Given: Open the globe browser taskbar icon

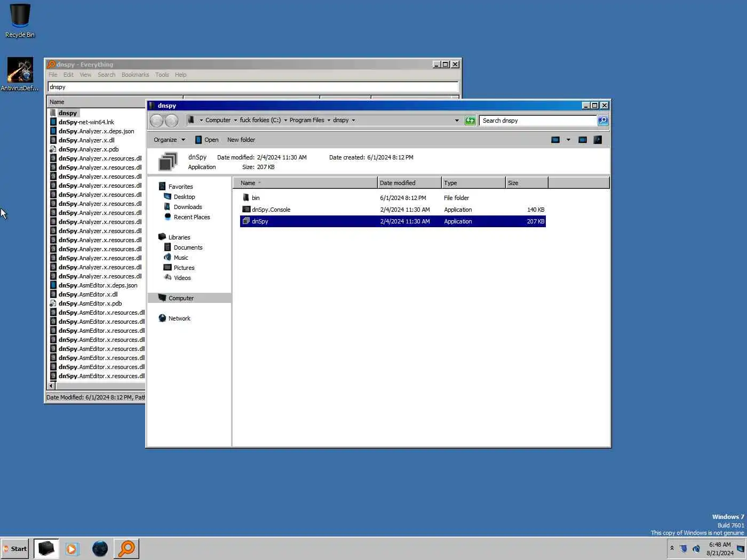Looking at the screenshot, I should pos(100,548).
